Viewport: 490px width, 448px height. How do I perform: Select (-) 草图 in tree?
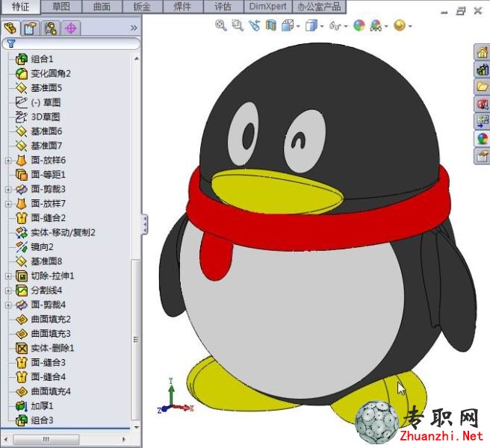coord(46,102)
